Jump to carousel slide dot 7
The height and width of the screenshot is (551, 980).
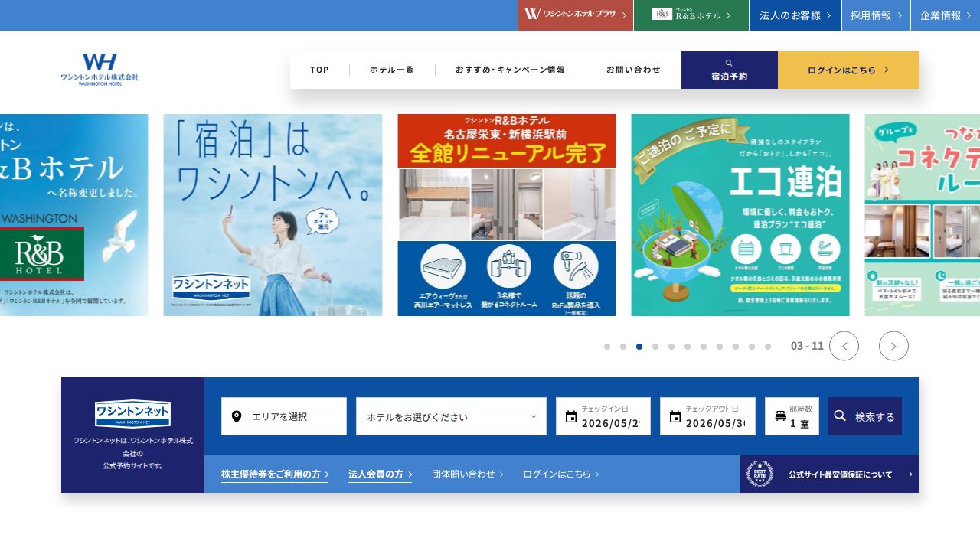[704, 347]
